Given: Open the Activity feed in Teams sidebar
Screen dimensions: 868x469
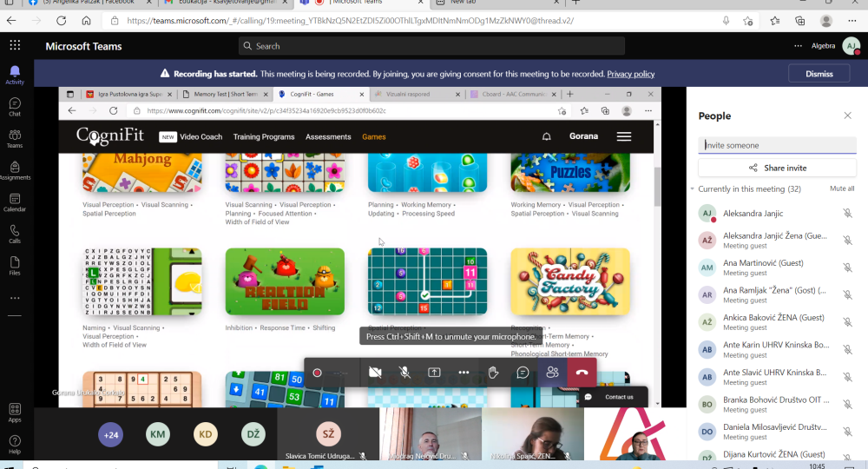Looking at the screenshot, I should pos(15,75).
